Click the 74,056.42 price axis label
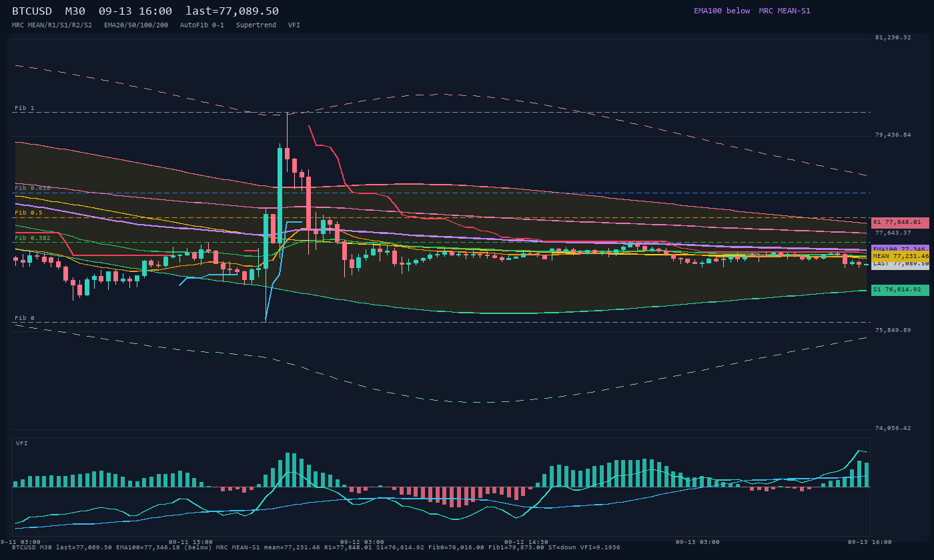The image size is (934, 560). tap(893, 428)
